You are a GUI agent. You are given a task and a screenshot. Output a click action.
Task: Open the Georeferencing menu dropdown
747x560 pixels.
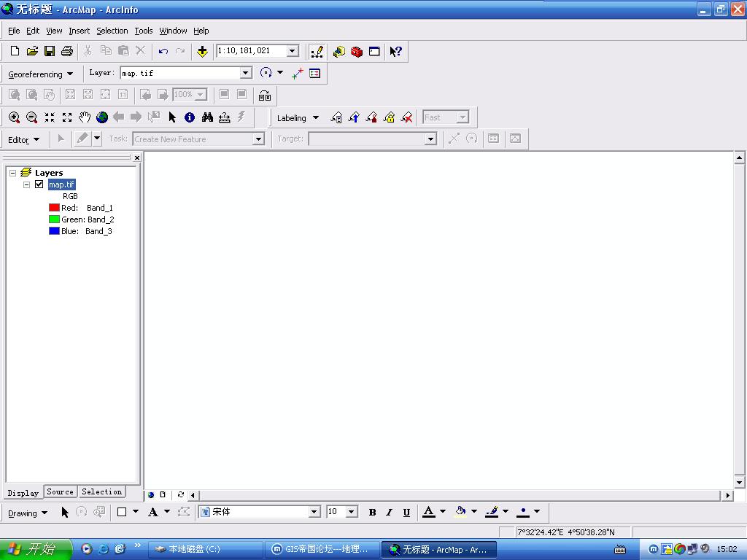coord(41,74)
